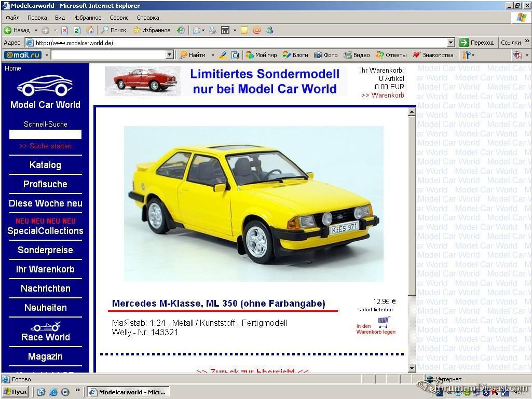Open the Найти options dropdown arrow
532x399 pixels.
click(213, 55)
